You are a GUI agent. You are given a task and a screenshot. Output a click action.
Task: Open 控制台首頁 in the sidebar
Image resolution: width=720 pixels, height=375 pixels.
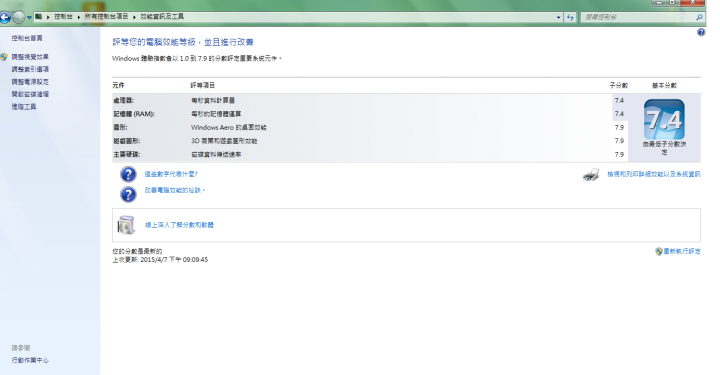pyautogui.click(x=27, y=38)
